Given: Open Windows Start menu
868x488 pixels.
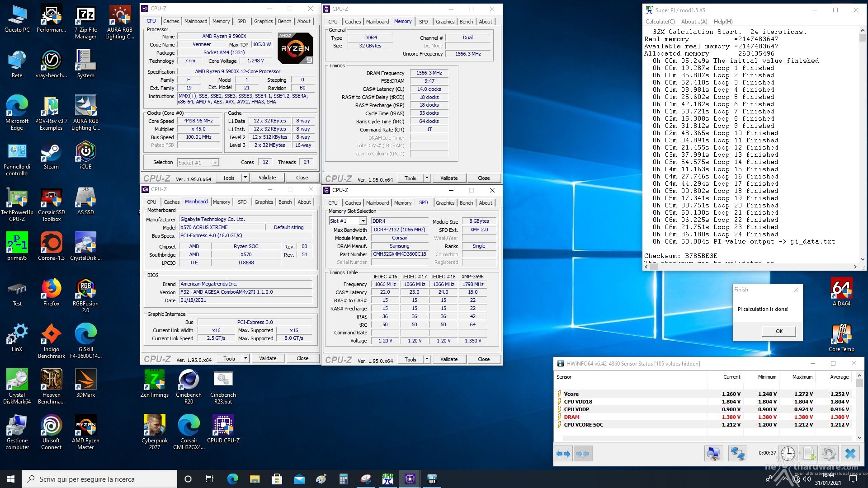Looking at the screenshot, I should tap(11, 479).
